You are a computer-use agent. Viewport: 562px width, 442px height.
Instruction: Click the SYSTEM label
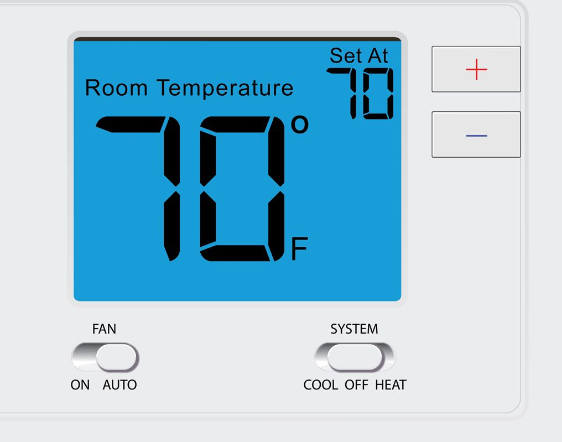coord(354,329)
